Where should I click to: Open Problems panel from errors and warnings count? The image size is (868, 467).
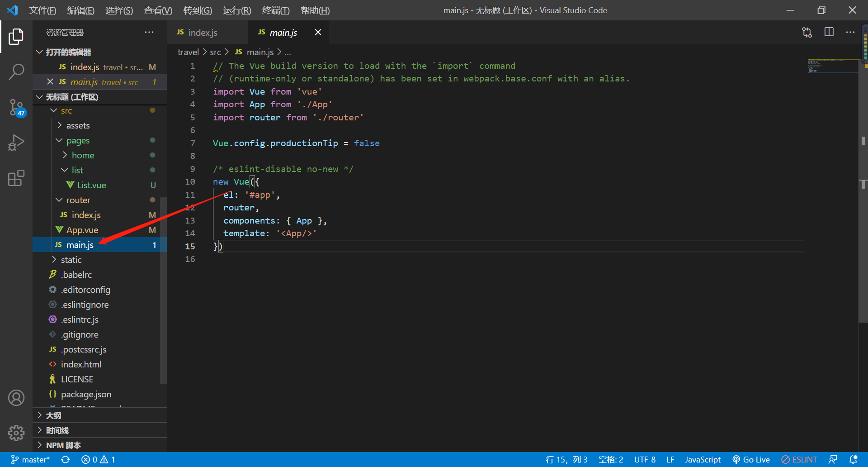98,459
